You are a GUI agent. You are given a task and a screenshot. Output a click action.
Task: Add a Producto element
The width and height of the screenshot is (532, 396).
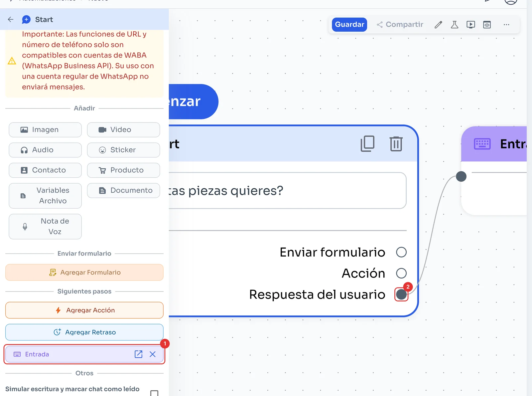(123, 170)
